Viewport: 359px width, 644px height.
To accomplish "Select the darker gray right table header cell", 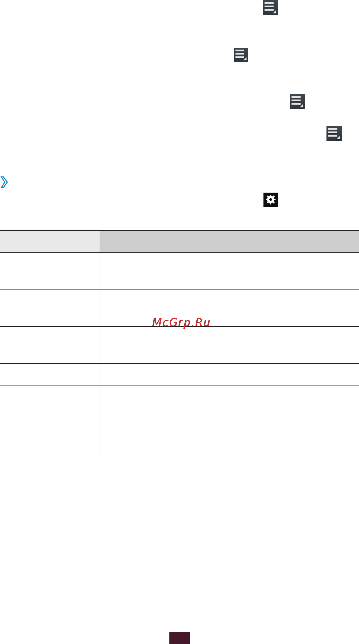I will [229, 241].
